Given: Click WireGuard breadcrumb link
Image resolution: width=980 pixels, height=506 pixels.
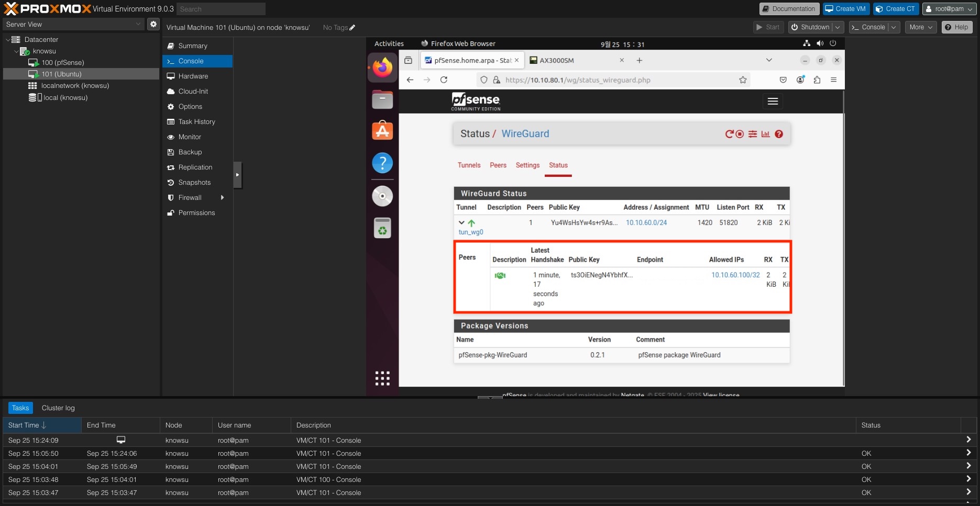Looking at the screenshot, I should (525, 134).
